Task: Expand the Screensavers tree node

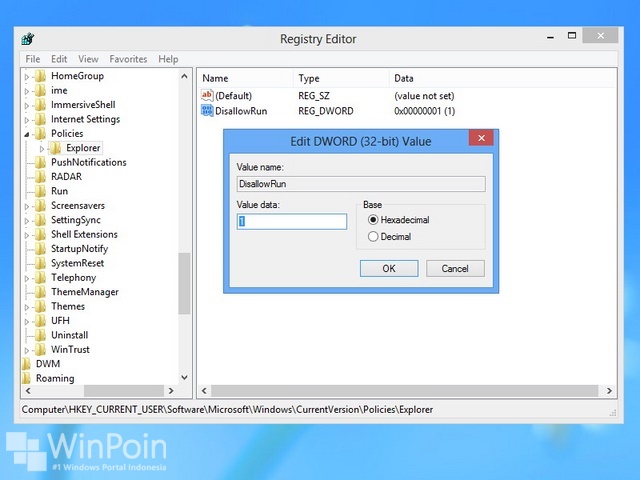Action: point(27,206)
